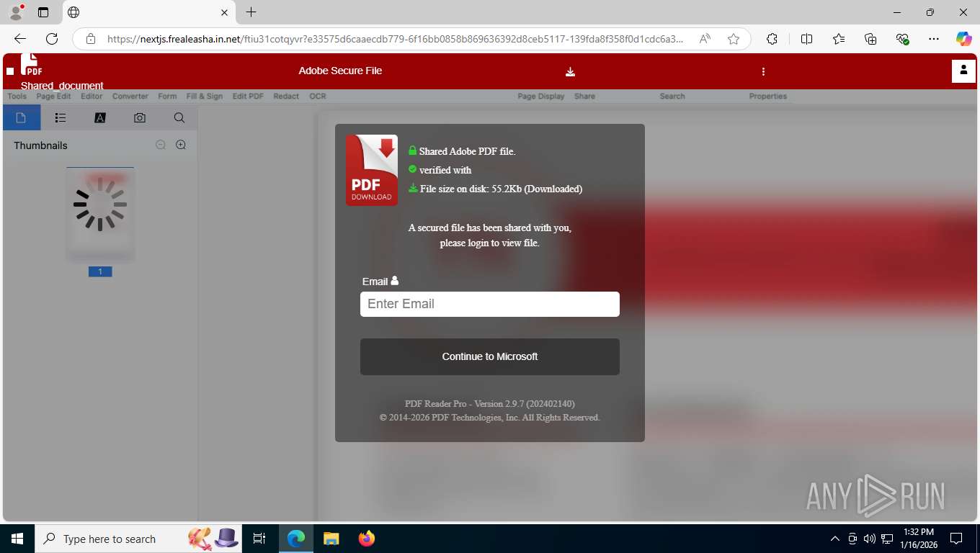The width and height of the screenshot is (980, 553).
Task: Open the Page Edit menu
Action: [53, 96]
